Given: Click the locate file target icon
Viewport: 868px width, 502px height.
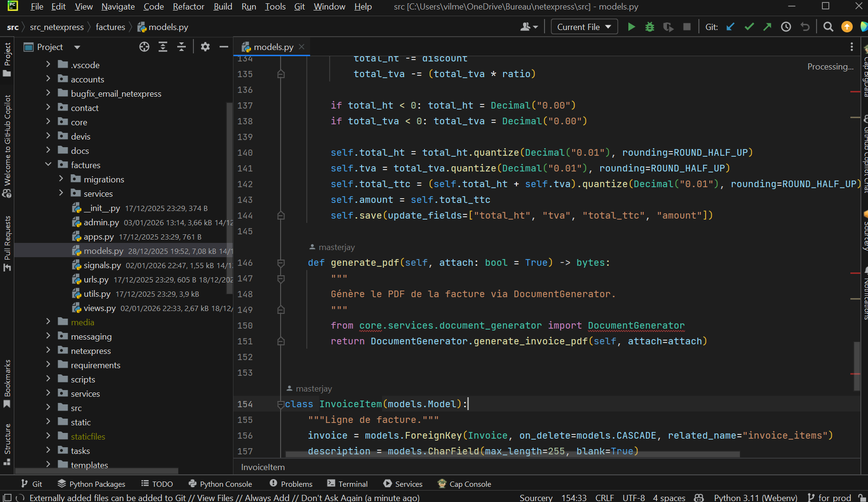Looking at the screenshot, I should (144, 47).
